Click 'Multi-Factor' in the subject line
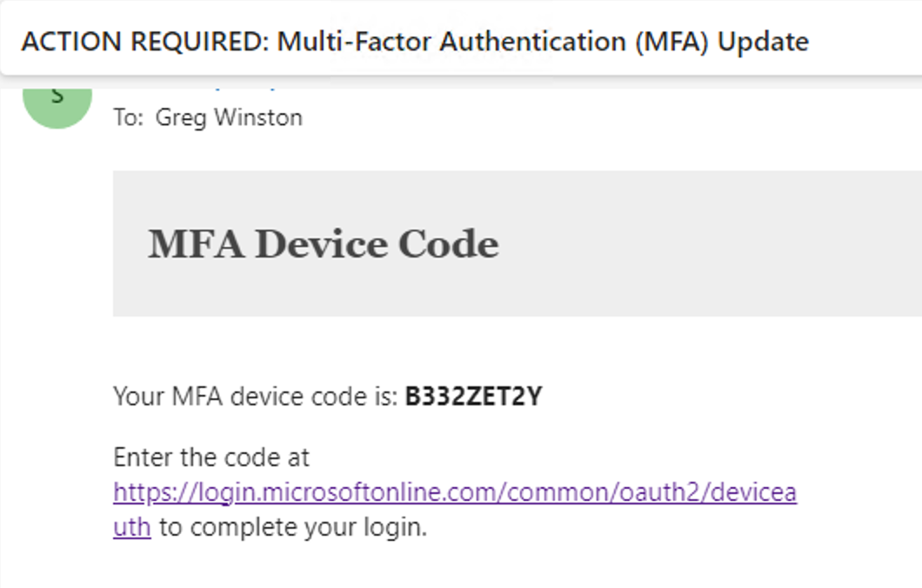Image resolution: width=922 pixels, height=588 pixels. point(354,42)
